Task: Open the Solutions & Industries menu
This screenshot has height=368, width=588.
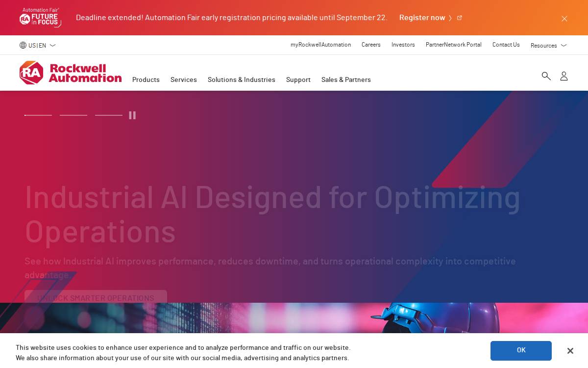Action: (x=242, y=79)
